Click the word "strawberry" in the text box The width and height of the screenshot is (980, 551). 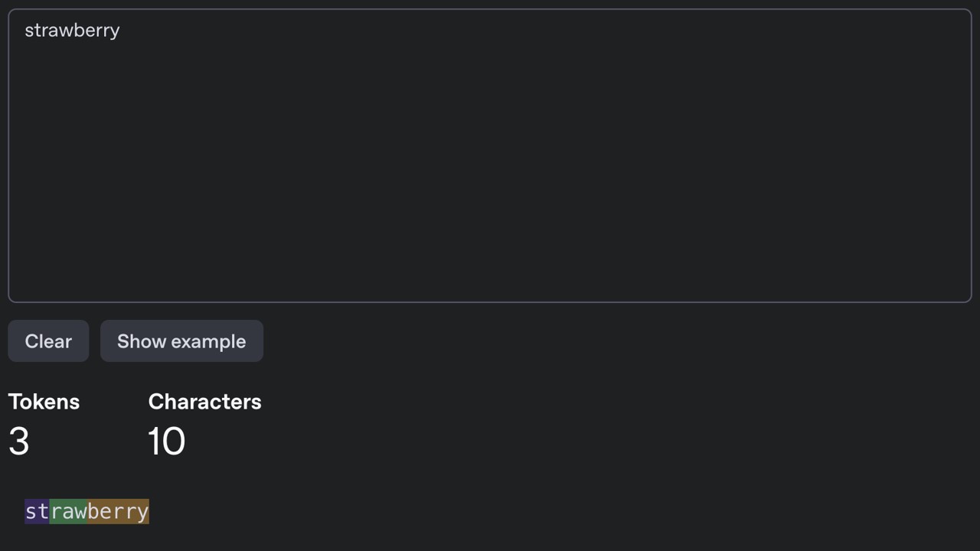tap(72, 31)
